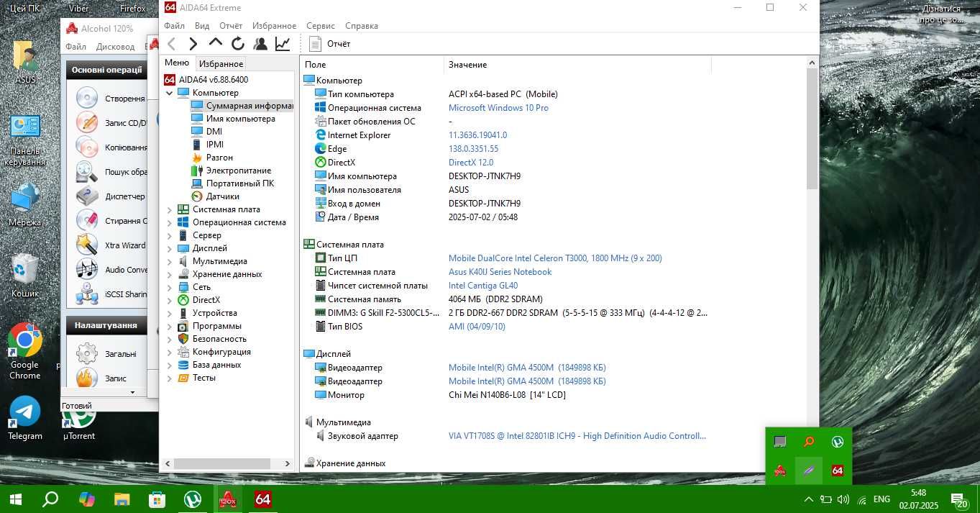Click the taskbar search magnifier

pyautogui.click(x=50, y=499)
